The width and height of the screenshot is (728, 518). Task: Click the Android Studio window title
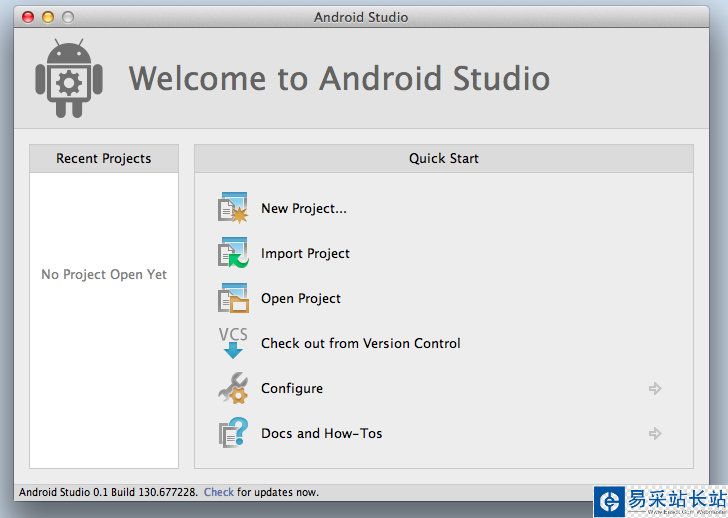[x=361, y=17]
